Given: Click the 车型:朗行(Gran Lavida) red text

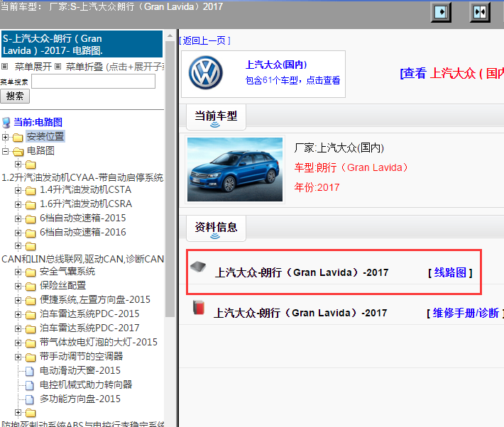Looking at the screenshot, I should [x=351, y=167].
